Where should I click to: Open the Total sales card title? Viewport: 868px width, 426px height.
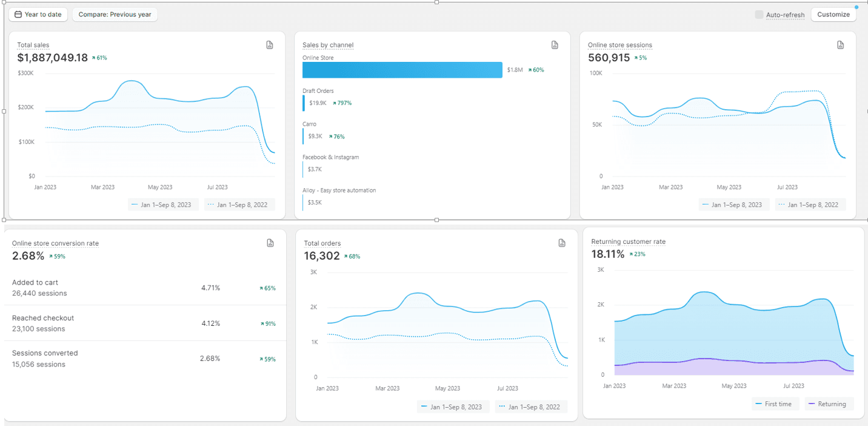click(33, 45)
